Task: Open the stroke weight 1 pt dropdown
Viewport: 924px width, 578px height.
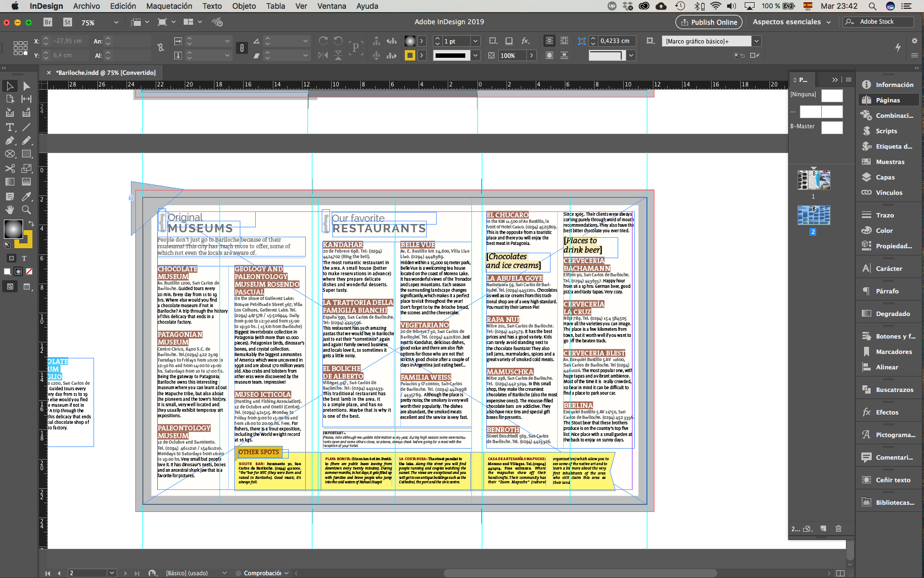Action: pos(475,41)
